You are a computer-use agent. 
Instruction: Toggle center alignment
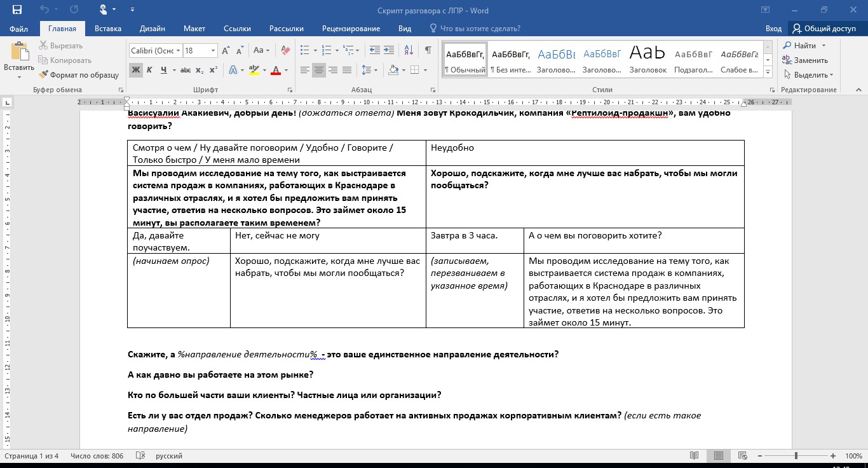tap(319, 70)
